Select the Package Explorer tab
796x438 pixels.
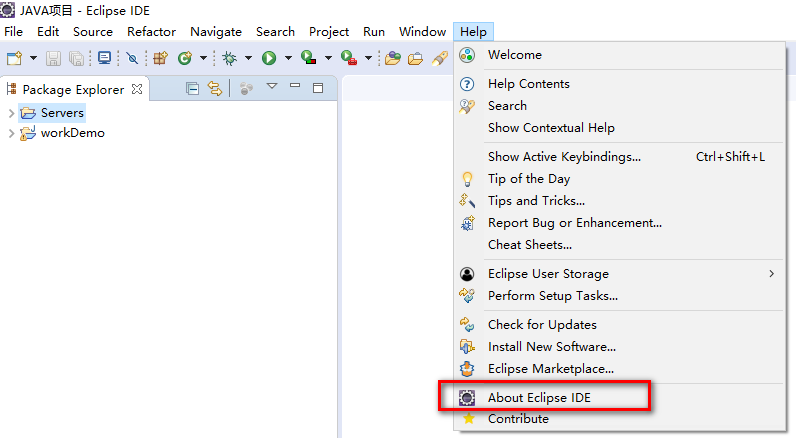click(73, 90)
